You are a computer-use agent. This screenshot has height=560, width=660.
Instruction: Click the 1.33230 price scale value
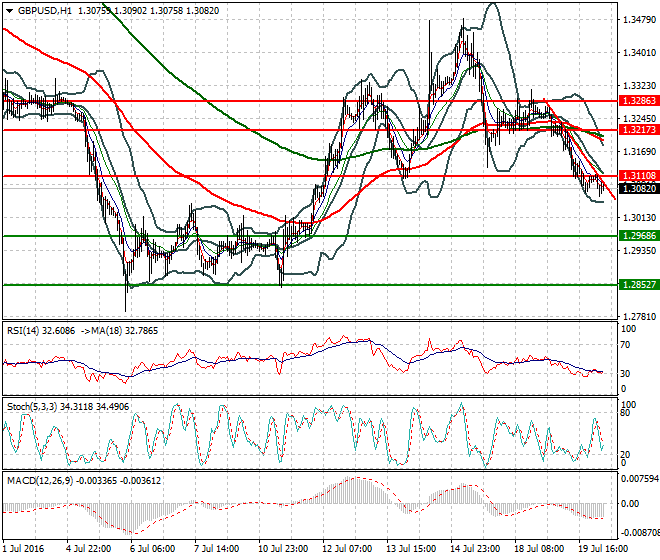click(x=639, y=86)
